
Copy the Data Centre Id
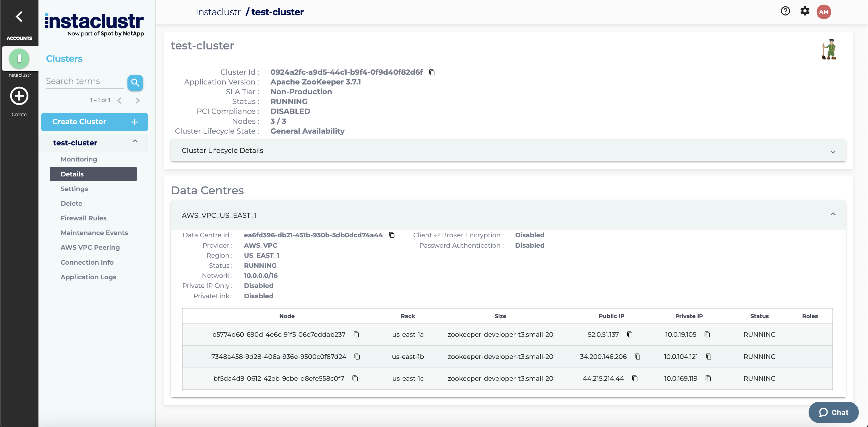(x=392, y=235)
